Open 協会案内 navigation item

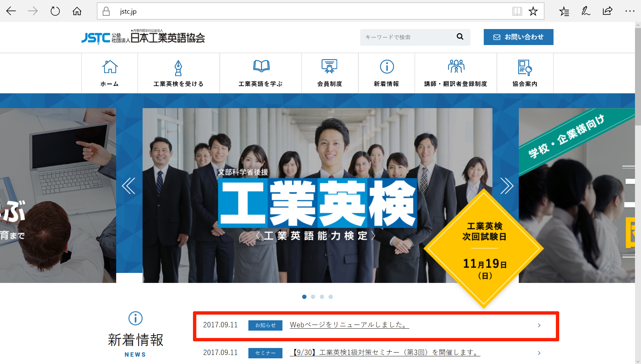tap(525, 73)
